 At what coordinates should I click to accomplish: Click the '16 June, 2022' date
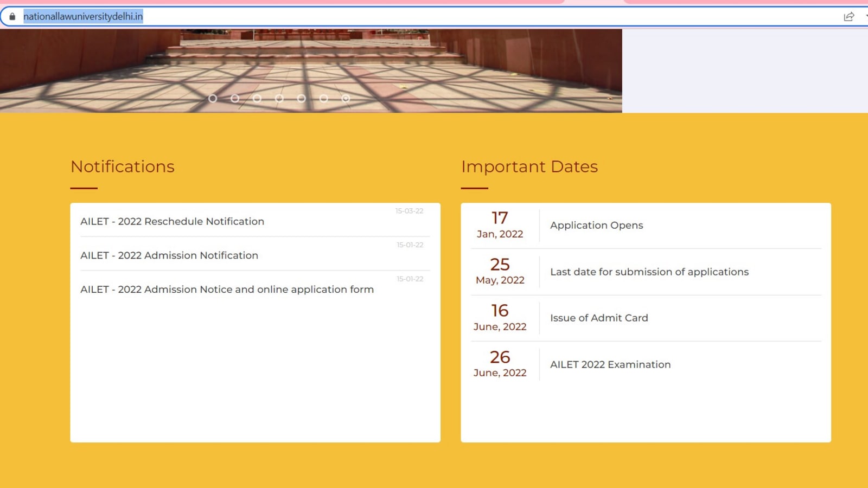pyautogui.click(x=500, y=318)
